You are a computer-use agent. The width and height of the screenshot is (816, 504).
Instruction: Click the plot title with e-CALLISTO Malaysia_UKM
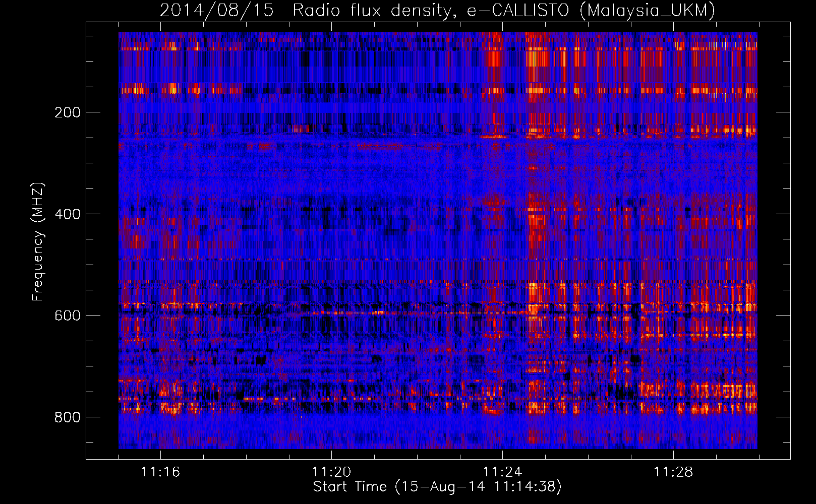tap(437, 10)
